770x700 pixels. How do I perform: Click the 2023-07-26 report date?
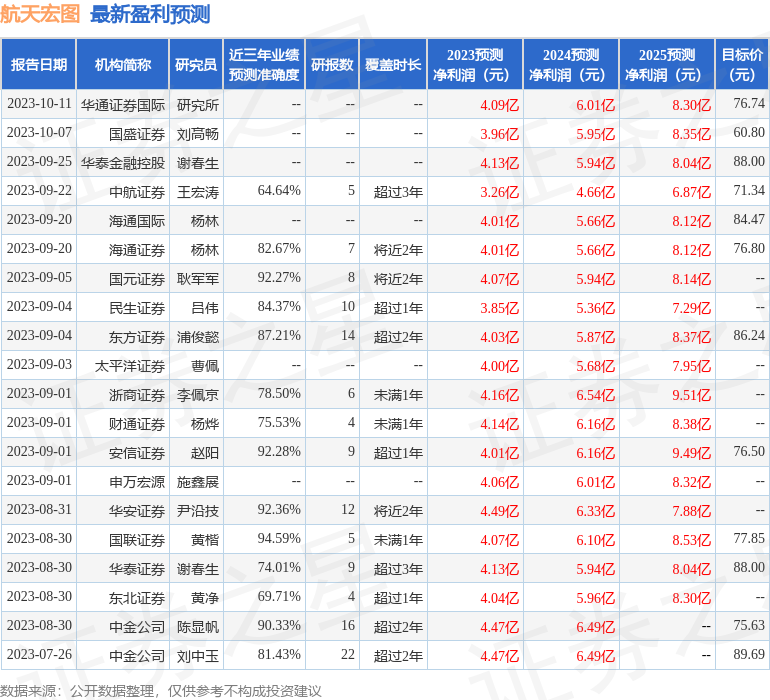[x=39, y=654]
